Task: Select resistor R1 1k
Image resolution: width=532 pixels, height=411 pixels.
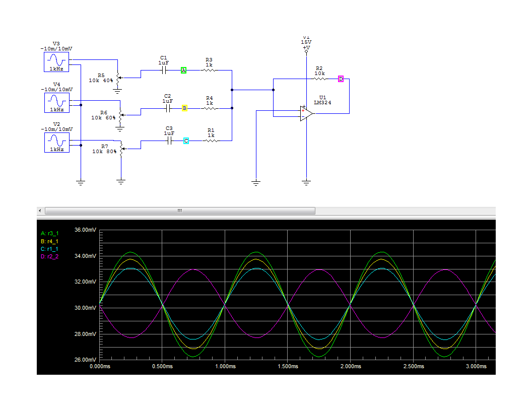Action: coord(211,141)
